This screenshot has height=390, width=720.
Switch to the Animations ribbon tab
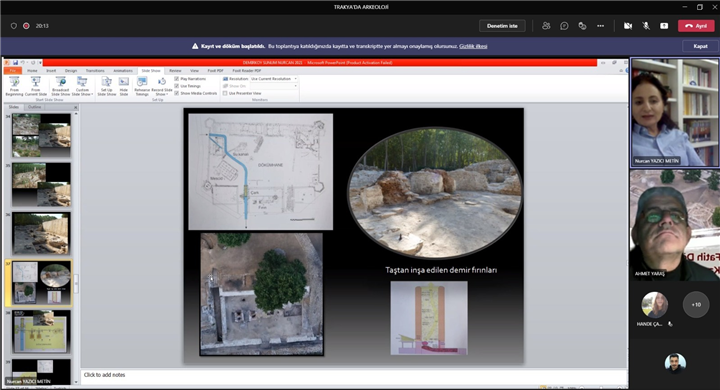point(123,71)
